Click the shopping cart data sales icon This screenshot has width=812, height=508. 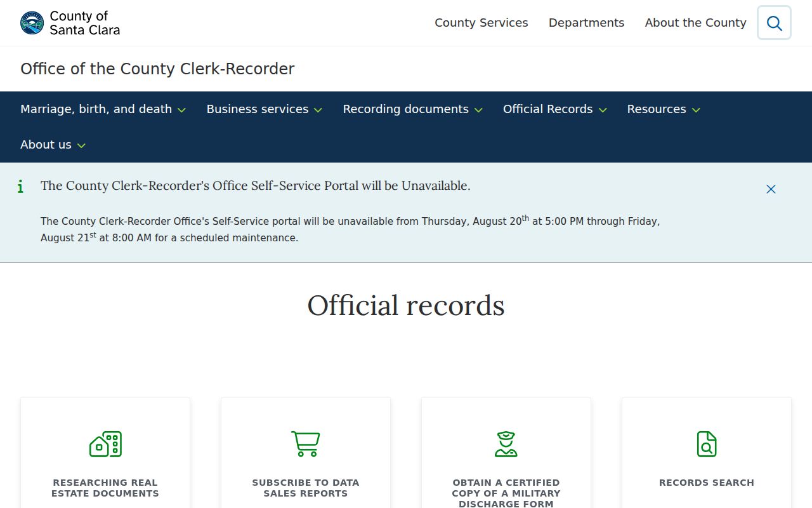306,444
